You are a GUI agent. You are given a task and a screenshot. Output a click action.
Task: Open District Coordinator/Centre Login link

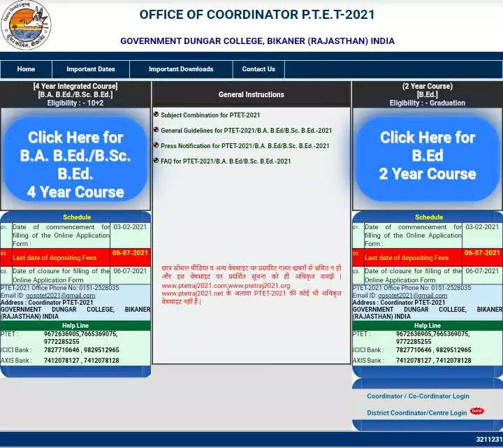(x=416, y=412)
